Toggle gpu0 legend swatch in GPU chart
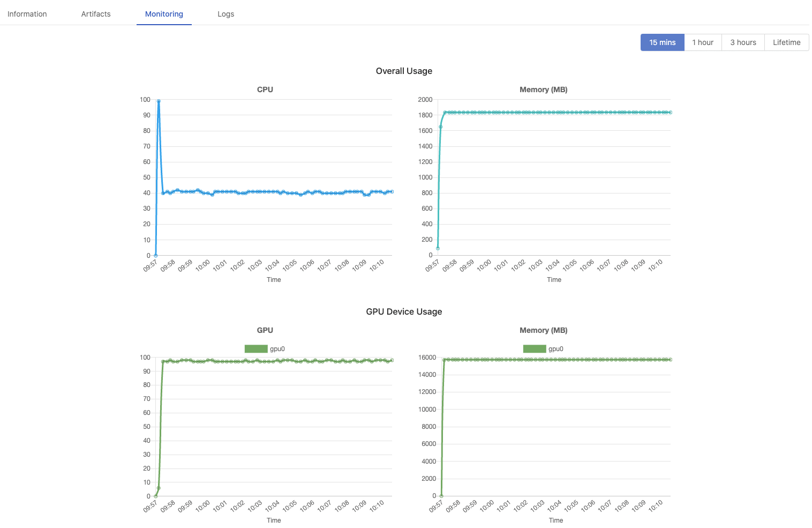 tap(256, 349)
